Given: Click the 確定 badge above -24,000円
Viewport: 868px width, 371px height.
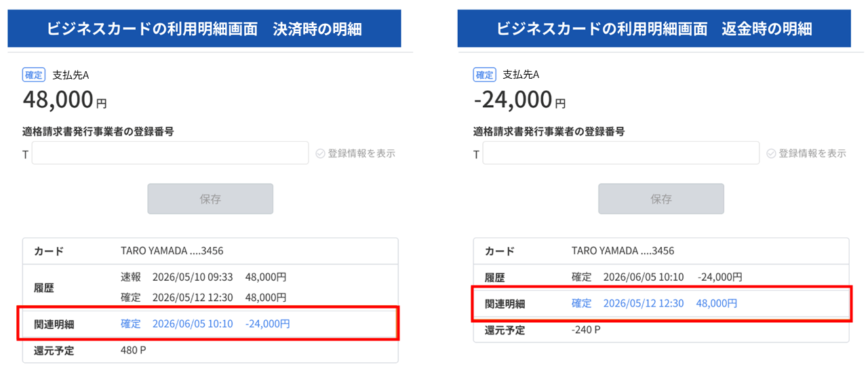Looking at the screenshot, I should pyautogui.click(x=484, y=75).
